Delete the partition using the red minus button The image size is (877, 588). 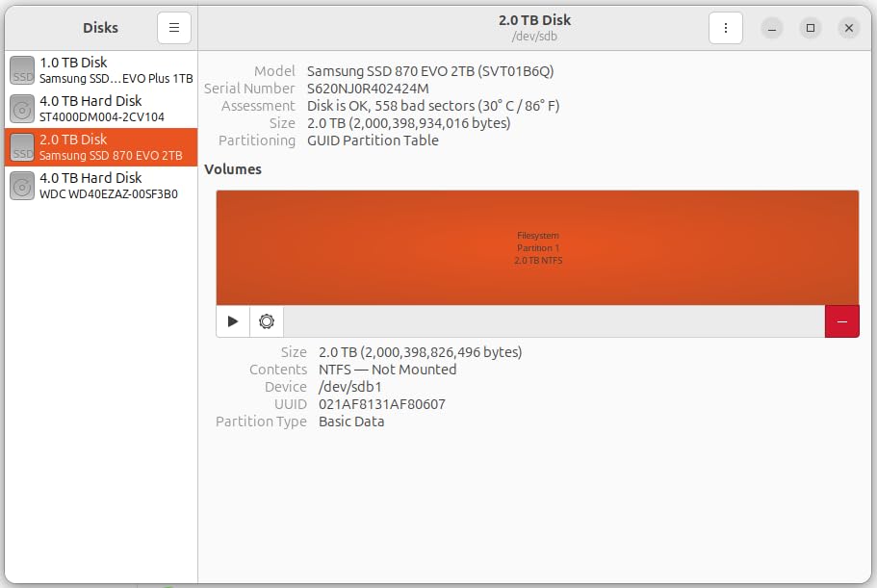(x=841, y=320)
